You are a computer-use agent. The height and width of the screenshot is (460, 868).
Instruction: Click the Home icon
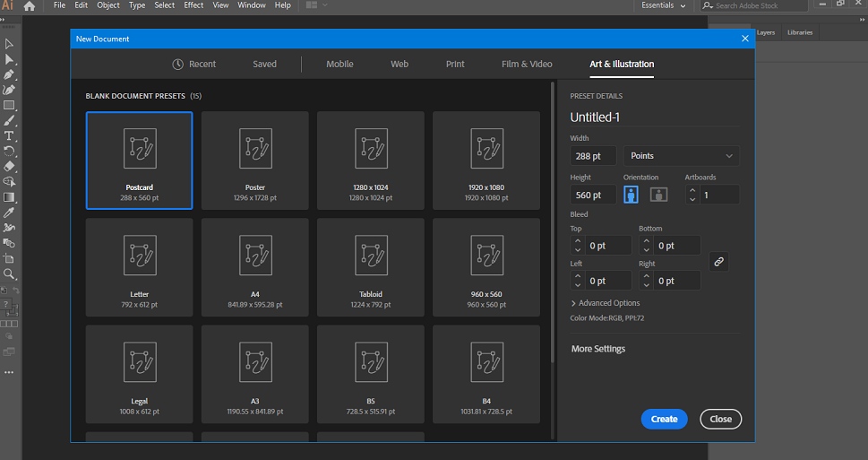(x=30, y=6)
